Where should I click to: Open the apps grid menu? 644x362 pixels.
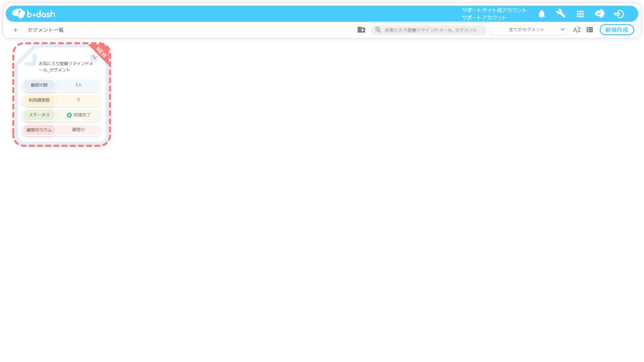[580, 14]
